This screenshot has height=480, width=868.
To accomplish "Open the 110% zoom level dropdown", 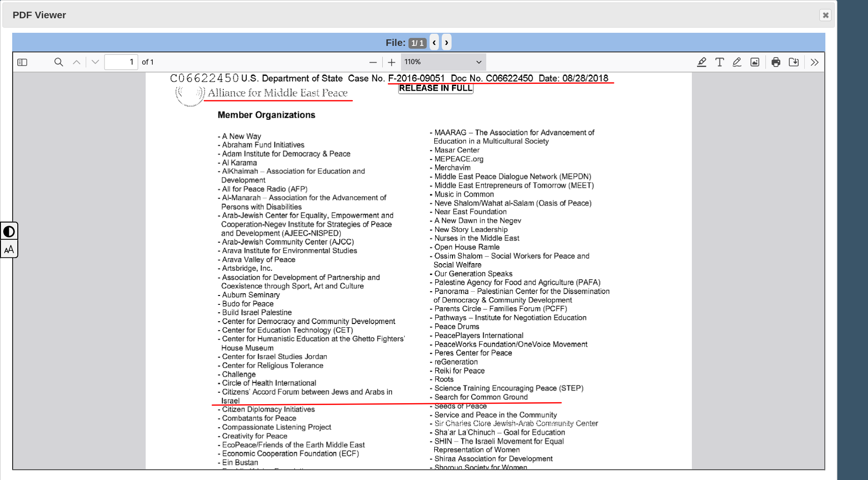I will tap(443, 62).
